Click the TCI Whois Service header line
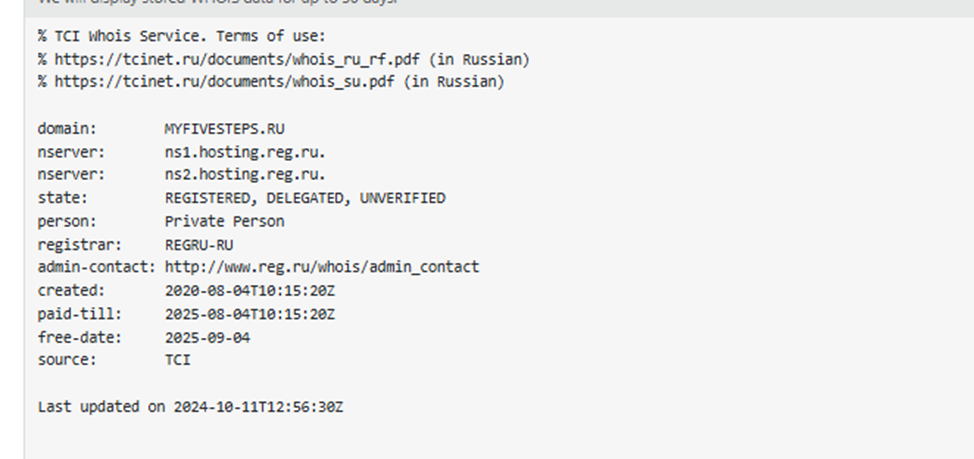 point(181,36)
